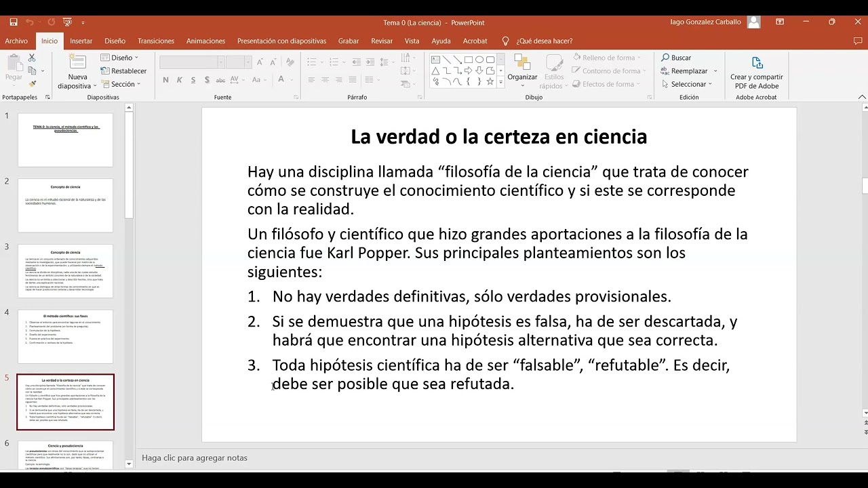Toggle text shadow formatting
Image resolution: width=868 pixels, height=488 pixels.
(x=207, y=80)
